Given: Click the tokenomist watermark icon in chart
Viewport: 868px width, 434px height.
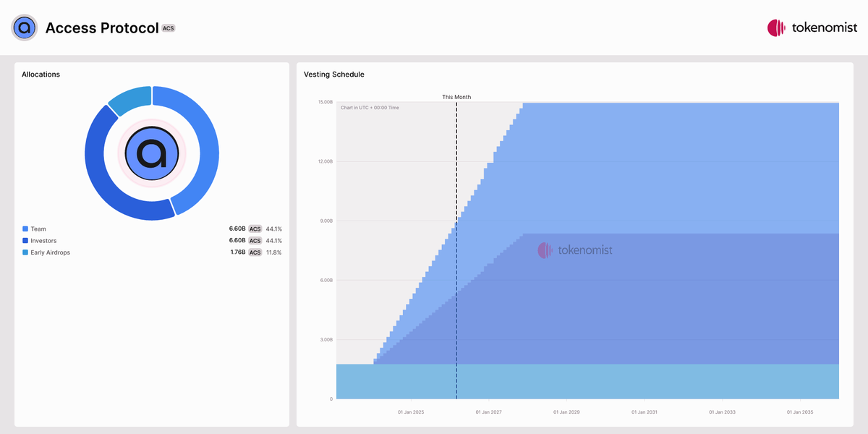Looking at the screenshot, I should pos(545,250).
